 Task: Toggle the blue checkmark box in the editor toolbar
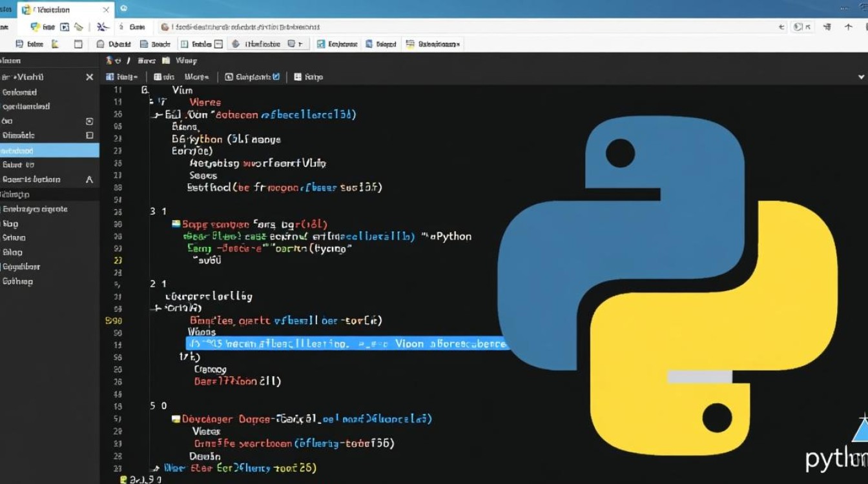point(276,77)
